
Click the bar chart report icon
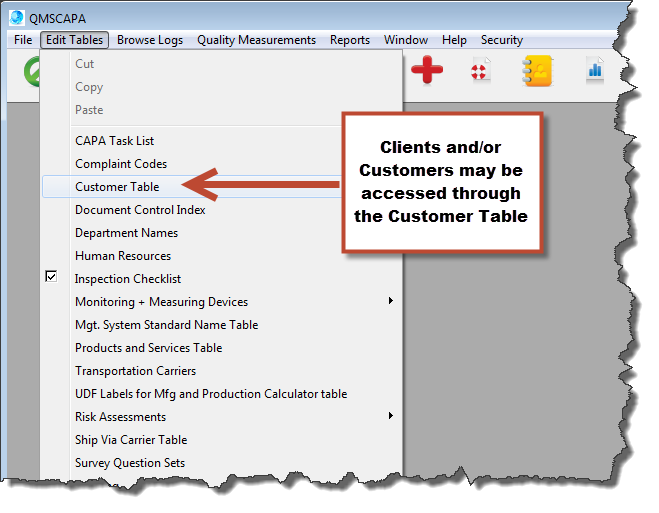595,71
